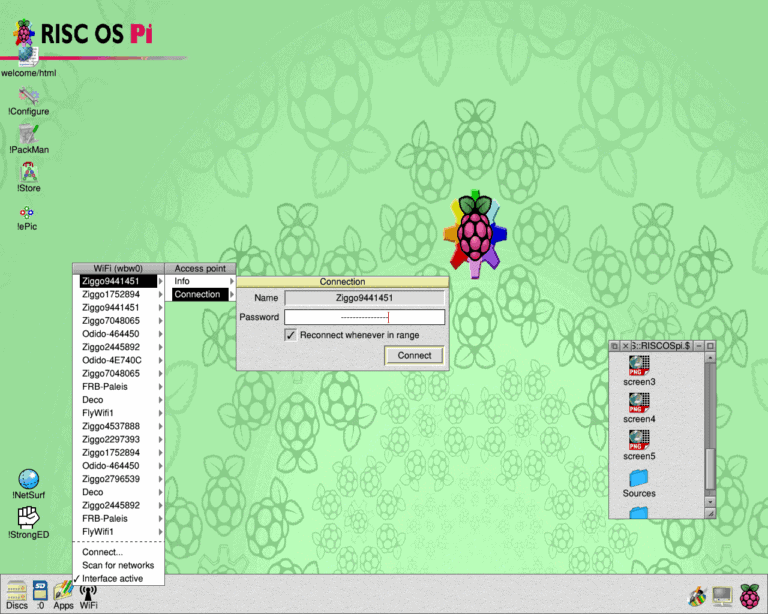Launch the !ePic desktop icon
The height and width of the screenshot is (614, 768).
pyautogui.click(x=26, y=217)
